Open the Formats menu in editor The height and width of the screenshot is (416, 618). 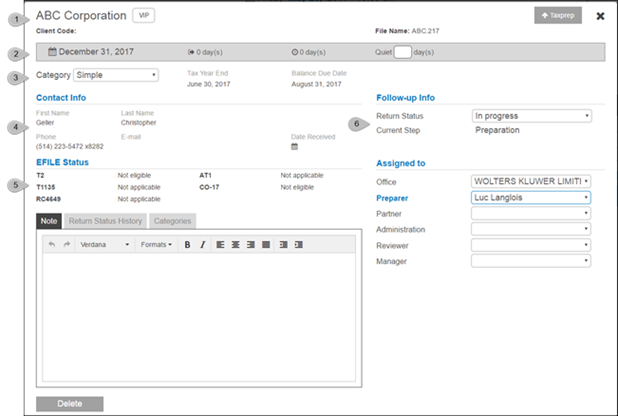click(x=156, y=244)
